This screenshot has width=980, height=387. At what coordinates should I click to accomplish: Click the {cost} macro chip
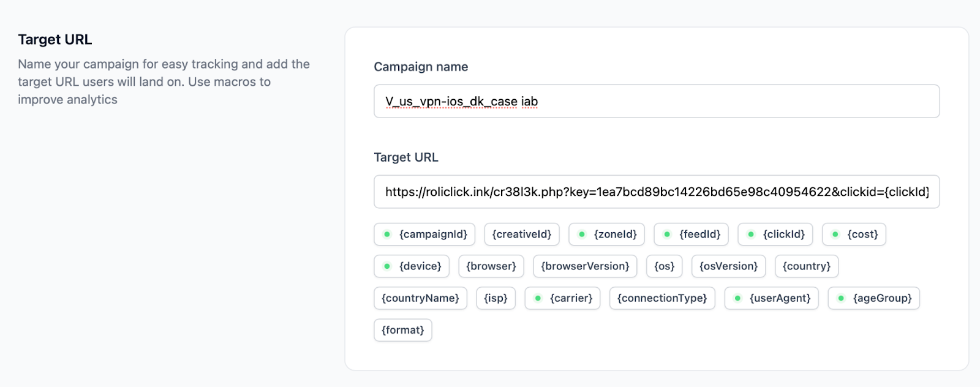[x=854, y=235]
